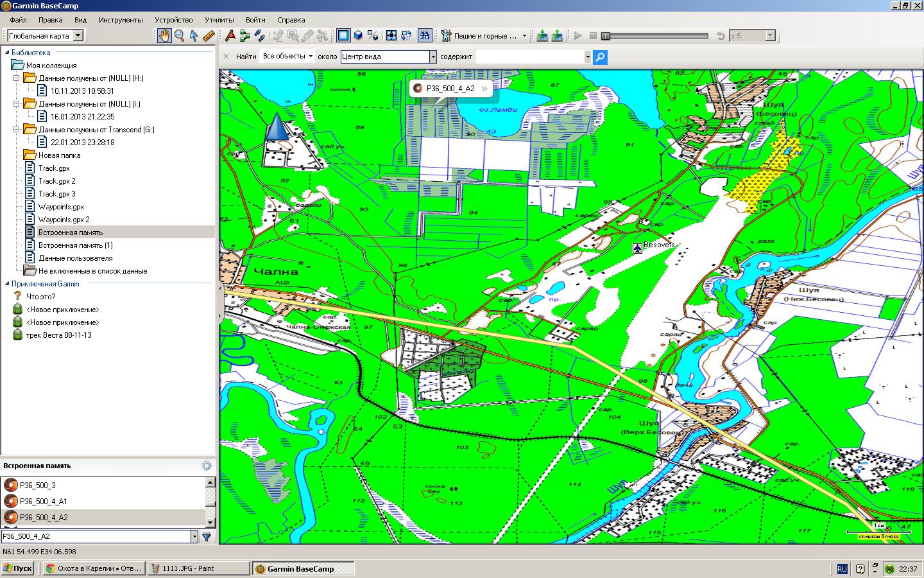Pick the Measure ruler tool
Screen dimensions: 924x578
click(x=208, y=36)
